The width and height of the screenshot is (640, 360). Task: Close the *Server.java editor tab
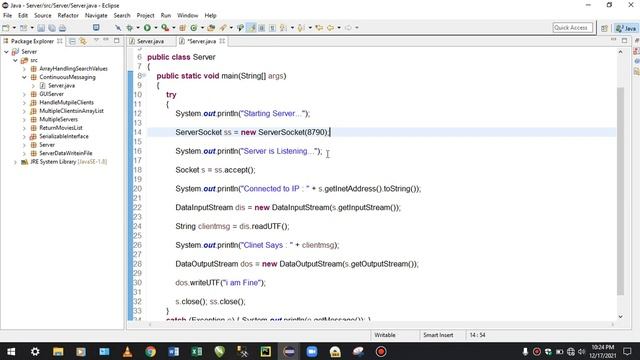tap(222, 41)
